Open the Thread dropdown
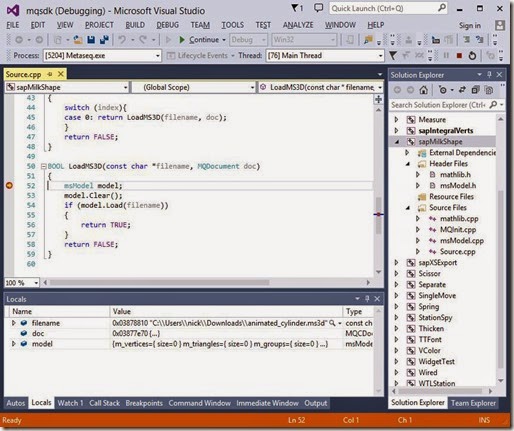Screen dimensions: 514x431 click(x=380, y=56)
